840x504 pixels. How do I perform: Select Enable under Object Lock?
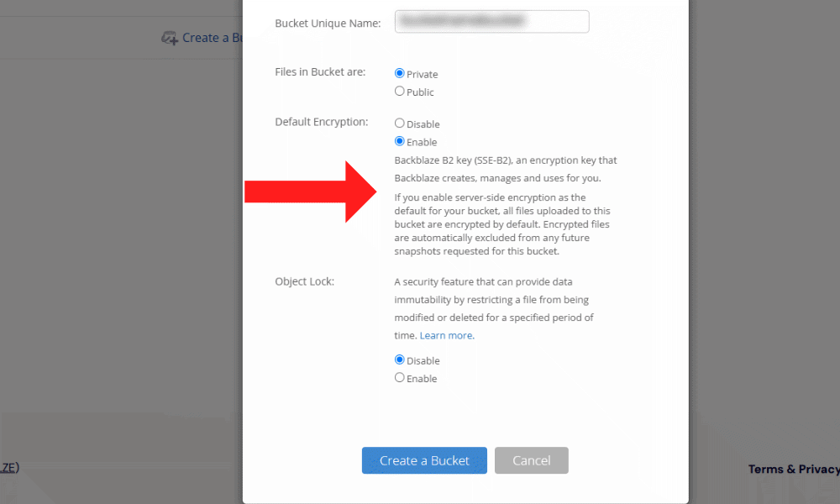[x=400, y=378]
